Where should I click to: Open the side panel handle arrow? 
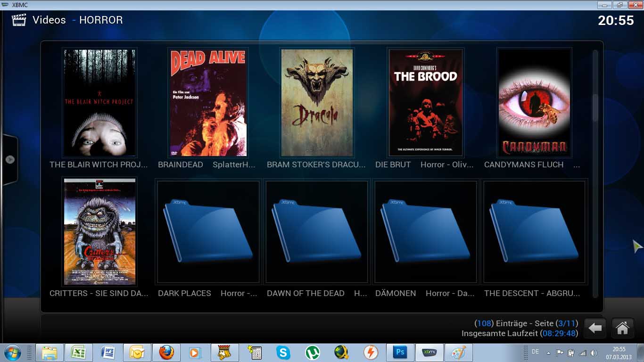click(9, 159)
